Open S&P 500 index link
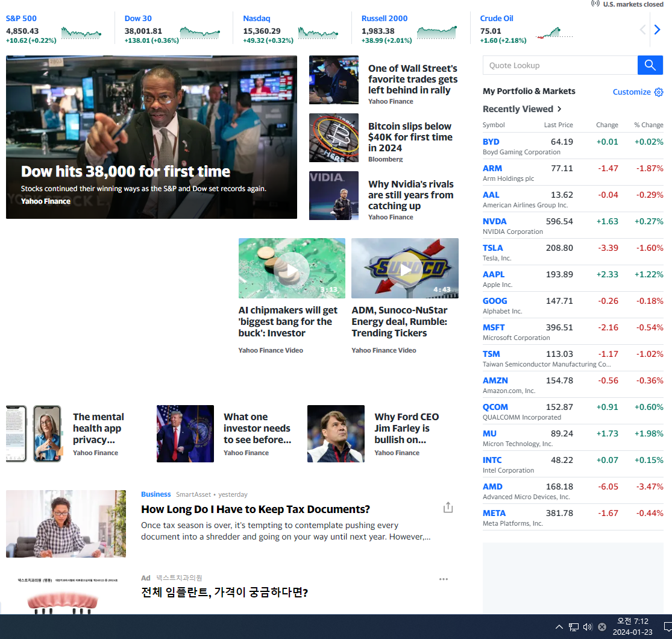The width and height of the screenshot is (672, 639). [21, 19]
